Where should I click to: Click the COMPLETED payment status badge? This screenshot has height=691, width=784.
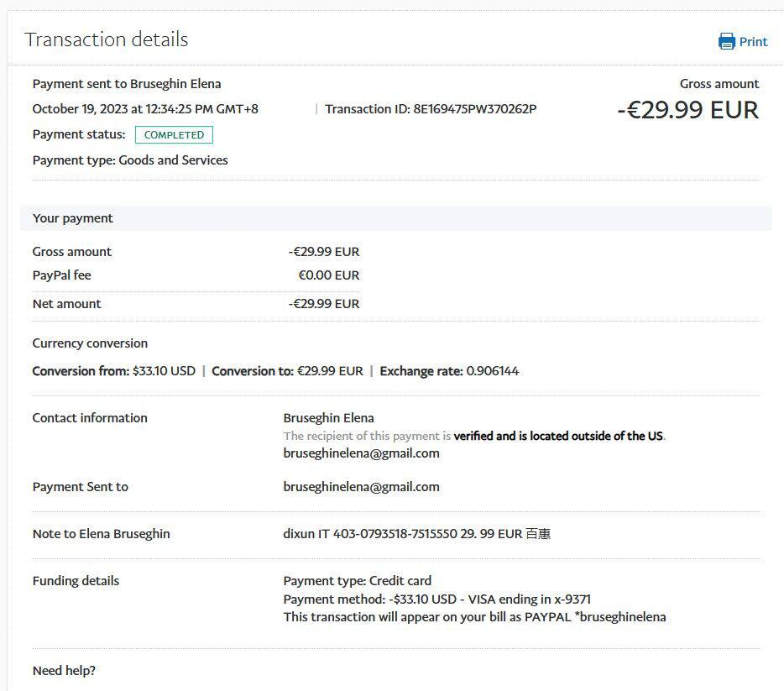(x=174, y=134)
